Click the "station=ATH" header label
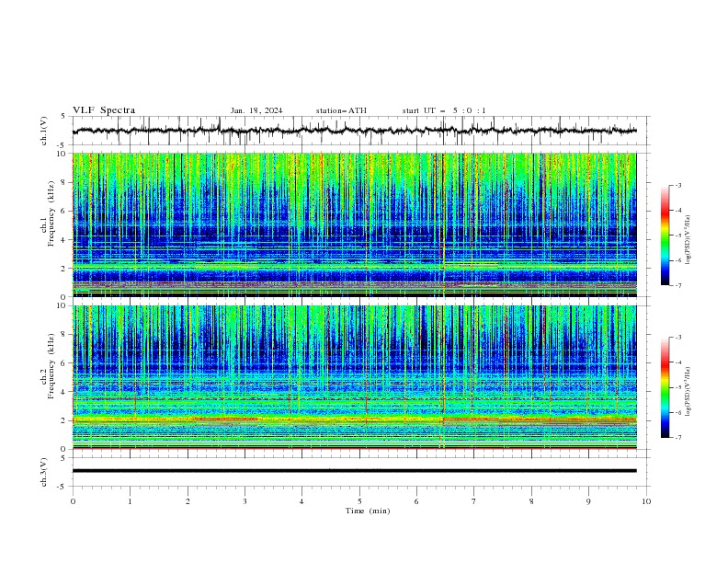The width and height of the screenshot is (728, 563). [x=341, y=110]
